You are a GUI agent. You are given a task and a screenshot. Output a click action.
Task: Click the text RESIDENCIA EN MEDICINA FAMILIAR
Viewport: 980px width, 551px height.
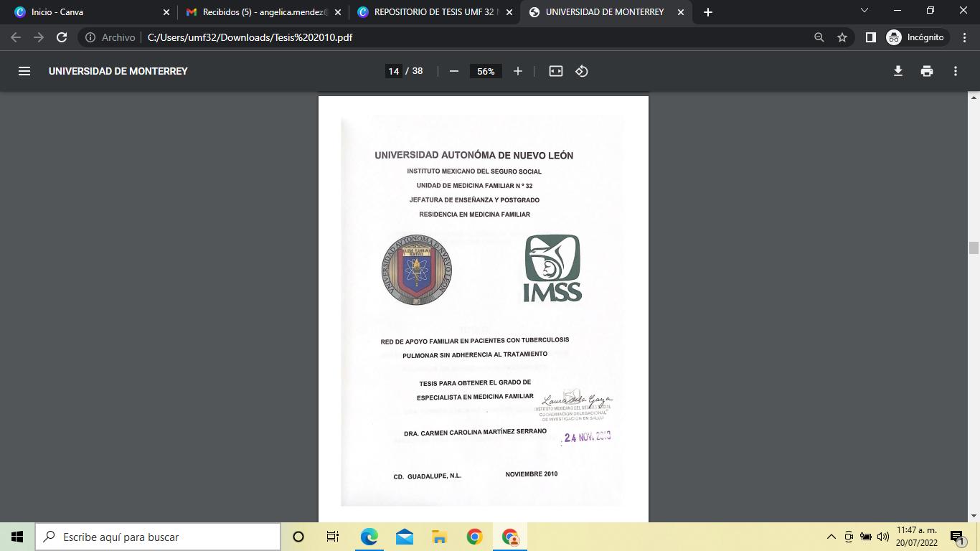point(474,215)
